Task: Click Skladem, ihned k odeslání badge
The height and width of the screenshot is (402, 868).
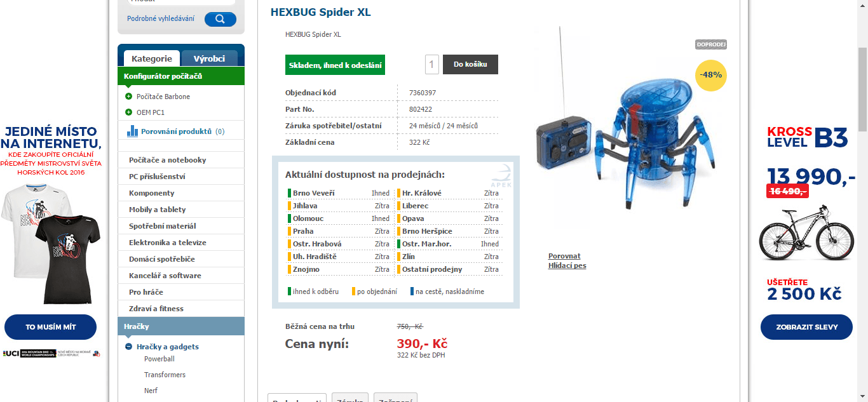Action: (336, 65)
